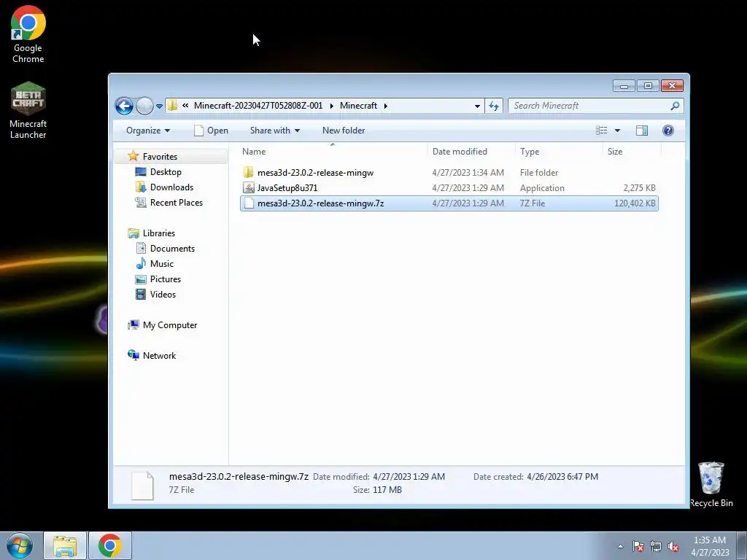Click the Explorer forward arrow button

[144, 106]
